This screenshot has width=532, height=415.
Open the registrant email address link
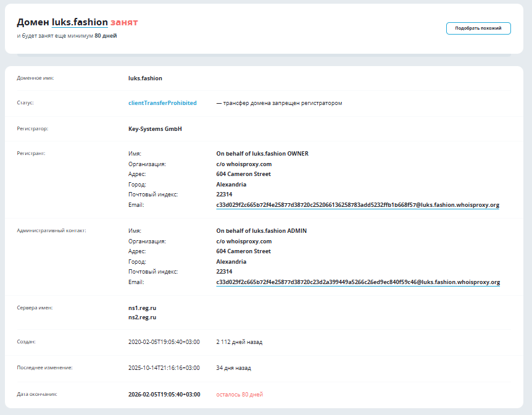pos(357,204)
